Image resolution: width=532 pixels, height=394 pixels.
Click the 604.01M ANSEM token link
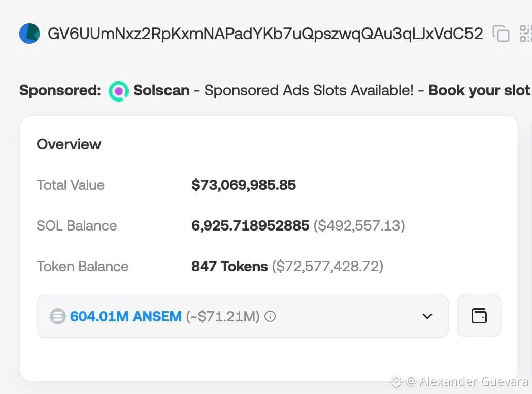[x=126, y=316]
